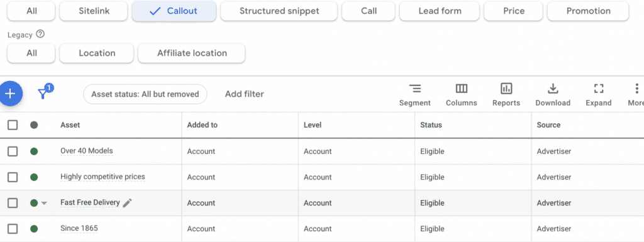Screen dimensions: 644x242
Task: Click the Asset status: All but removed filter
Action: (145, 94)
